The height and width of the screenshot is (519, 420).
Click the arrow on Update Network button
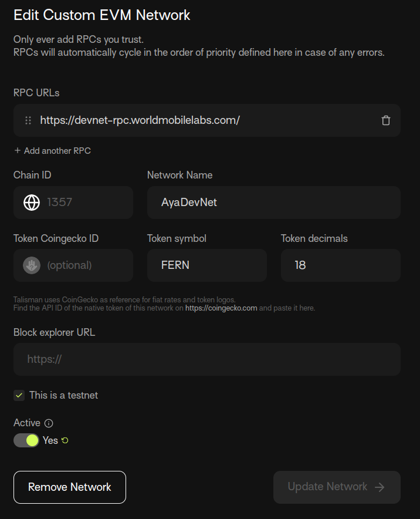point(380,487)
